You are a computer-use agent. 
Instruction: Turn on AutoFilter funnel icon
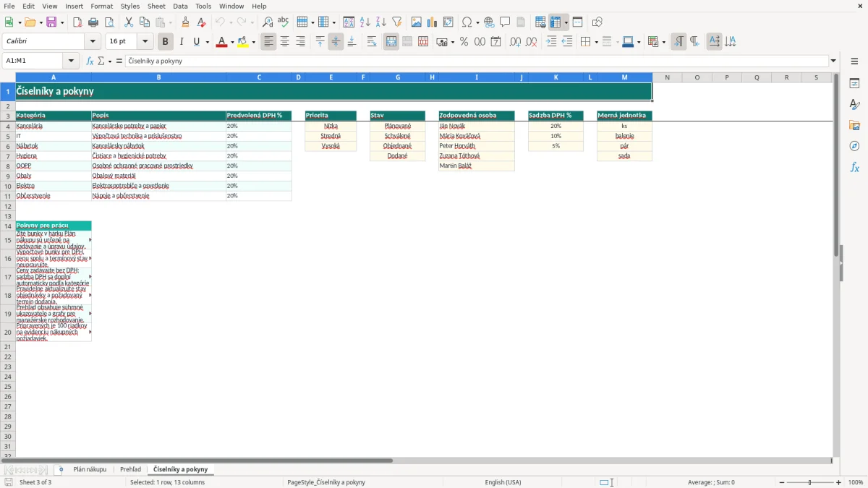click(397, 22)
